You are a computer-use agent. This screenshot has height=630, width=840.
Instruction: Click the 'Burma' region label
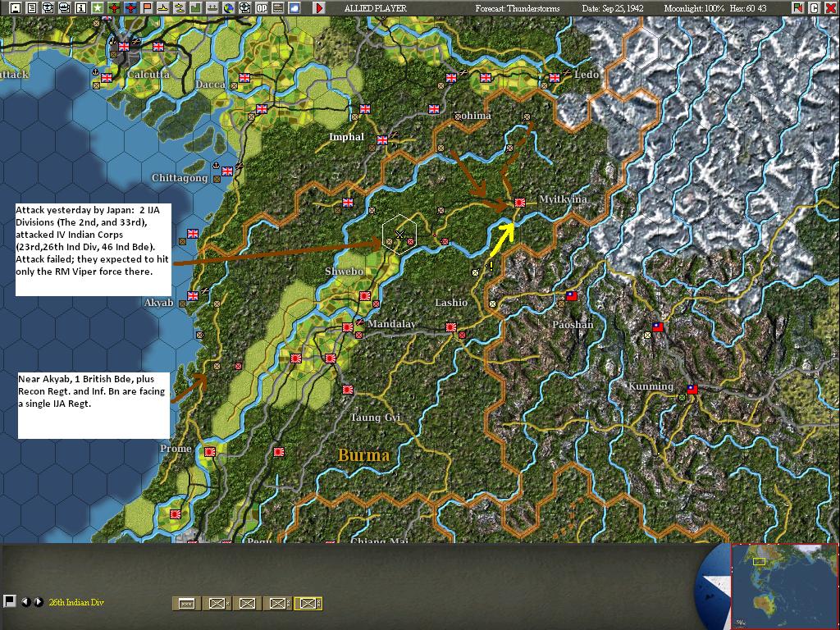pyautogui.click(x=363, y=455)
